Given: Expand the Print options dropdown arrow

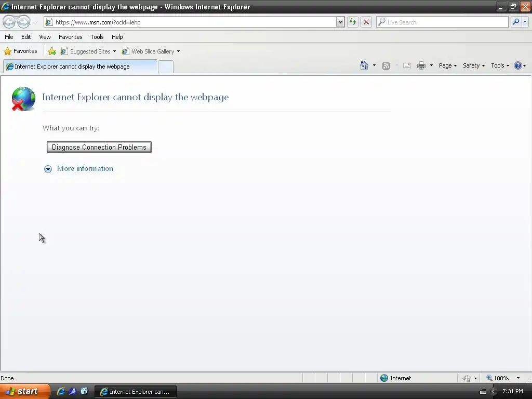Looking at the screenshot, I should [x=431, y=65].
